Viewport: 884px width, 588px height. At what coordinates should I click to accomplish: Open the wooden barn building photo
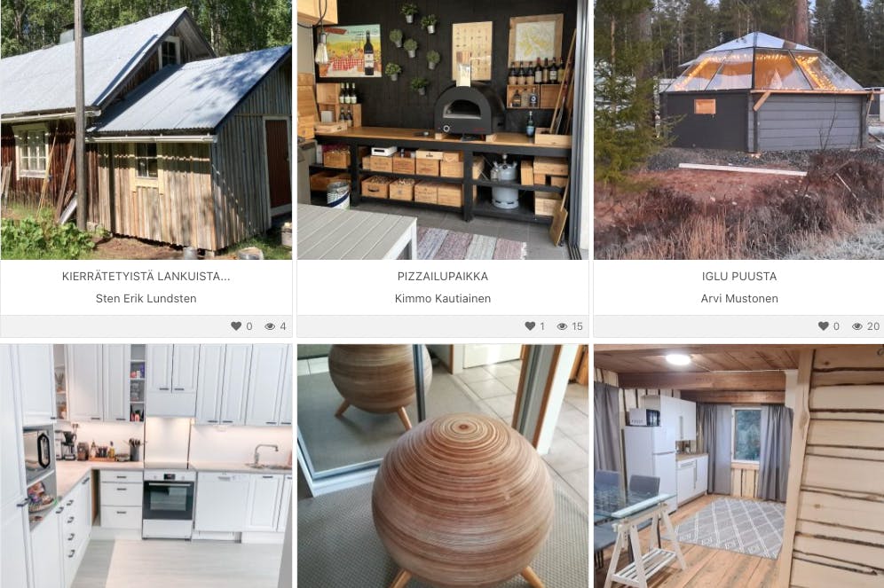point(146,129)
